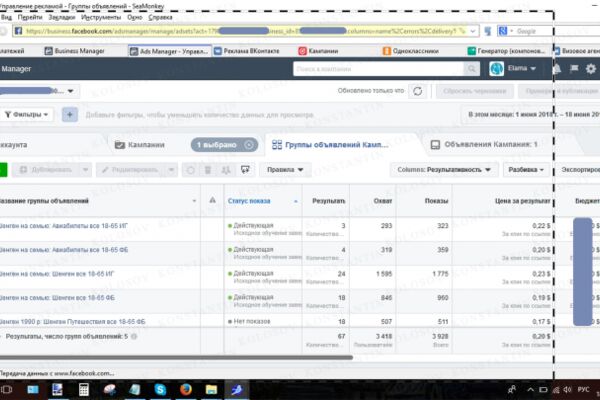Open ad set Шенген Путешествия все 18-65 ФБ
The width and height of the screenshot is (600, 400).
coord(72,322)
